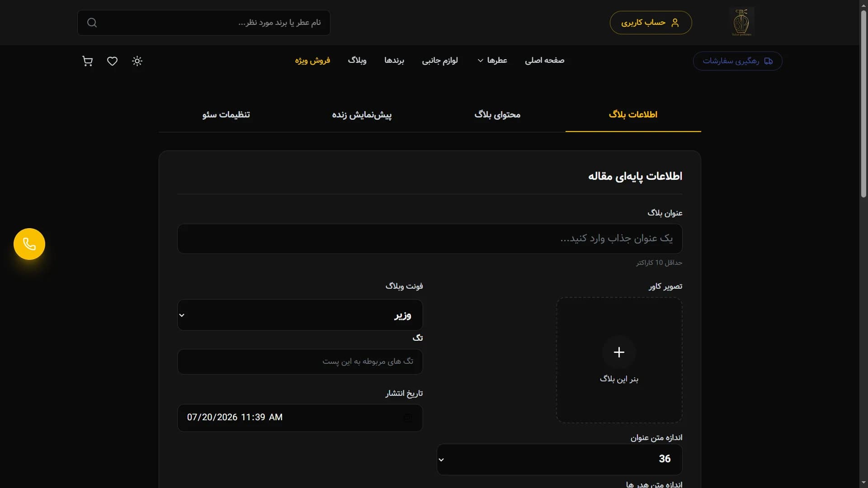Image resolution: width=868 pixels, height=488 pixels.
Task: Click the user icon in حساب کاربری
Action: [x=675, y=23]
